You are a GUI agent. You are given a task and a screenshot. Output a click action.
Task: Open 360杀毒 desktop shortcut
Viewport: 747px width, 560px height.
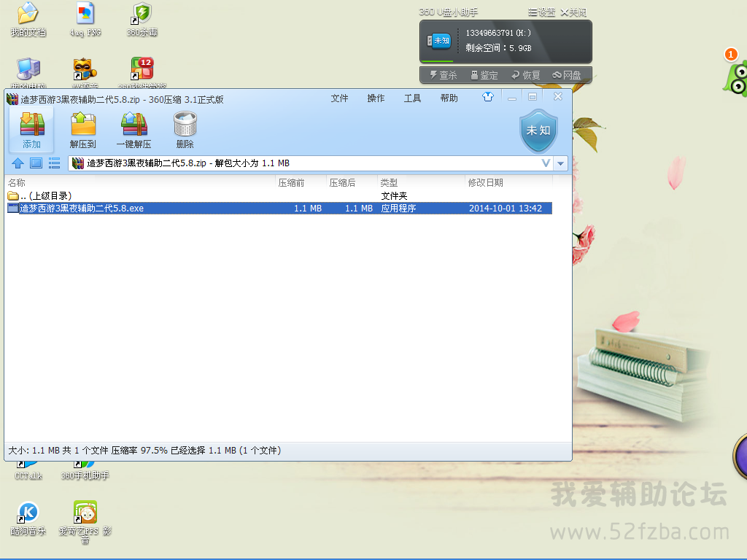click(142, 19)
